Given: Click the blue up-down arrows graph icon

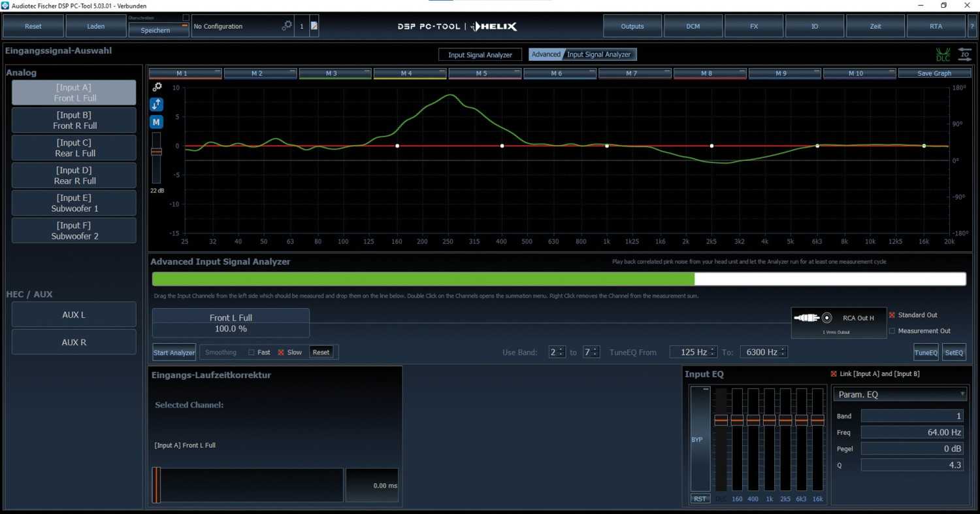Looking at the screenshot, I should [157, 105].
